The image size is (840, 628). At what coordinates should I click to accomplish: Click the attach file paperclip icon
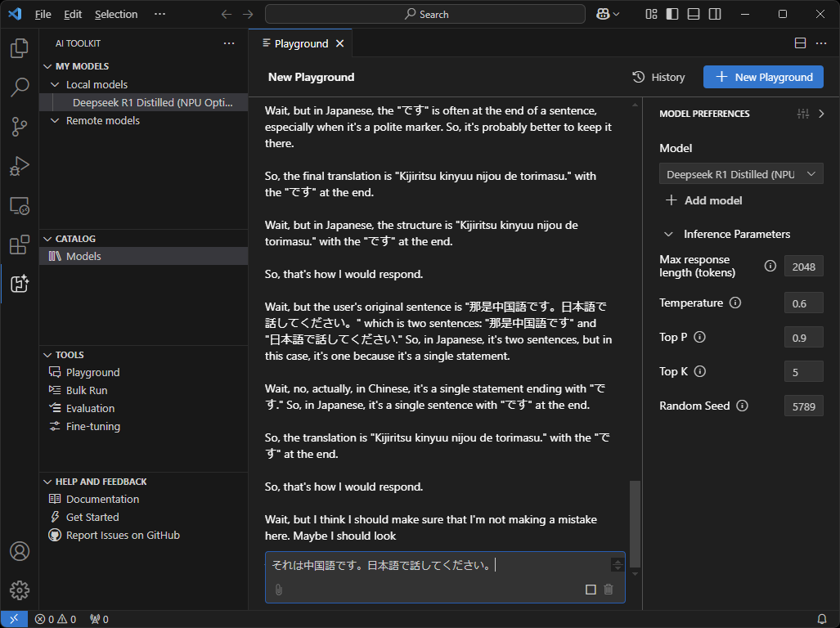pos(278,590)
